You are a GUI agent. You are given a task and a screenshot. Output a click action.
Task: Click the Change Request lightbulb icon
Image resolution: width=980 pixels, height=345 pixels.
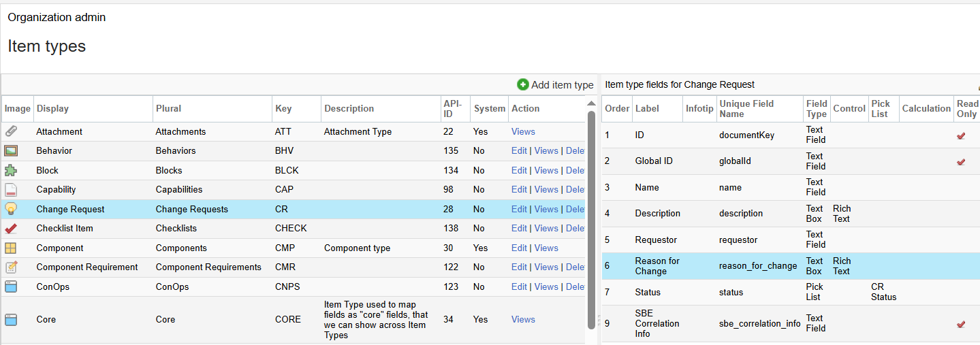click(11, 209)
